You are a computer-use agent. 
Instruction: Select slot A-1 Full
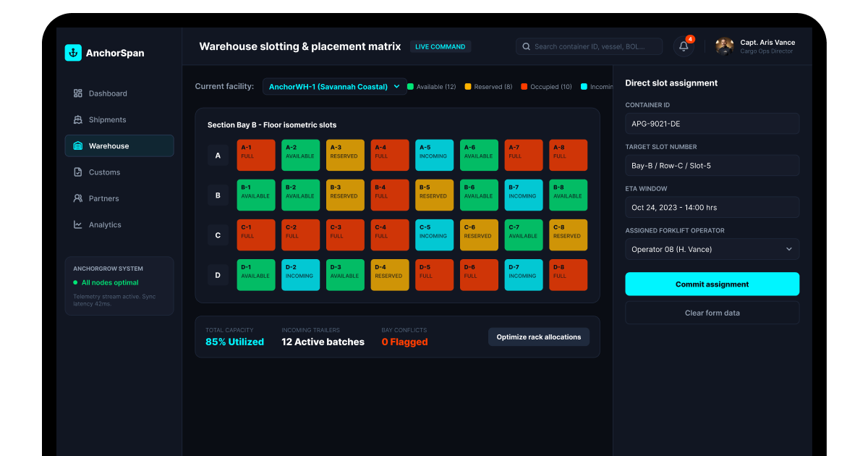click(256, 156)
